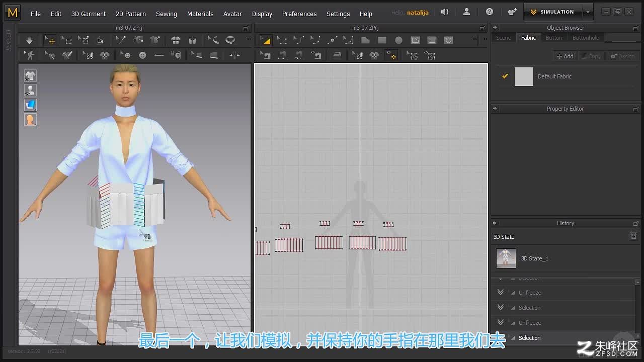Undock the Property Editor panel
Viewport: 644px width, 362px height.
point(635,109)
